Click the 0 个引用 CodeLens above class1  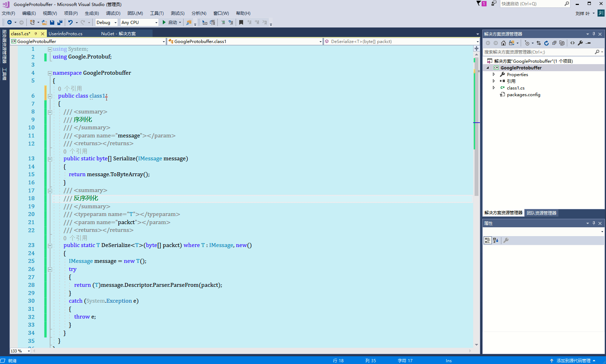(x=70, y=89)
